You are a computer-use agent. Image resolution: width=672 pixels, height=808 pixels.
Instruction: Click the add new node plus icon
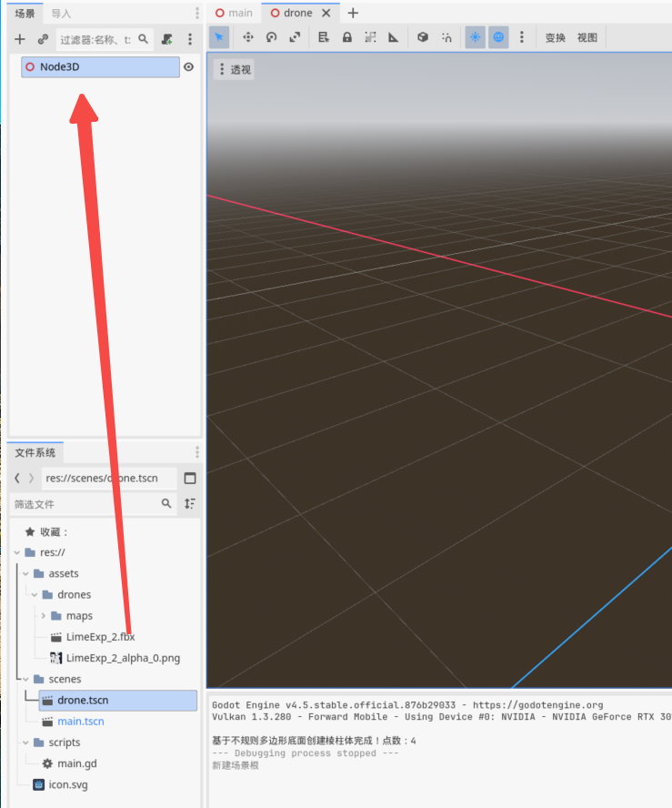20,39
